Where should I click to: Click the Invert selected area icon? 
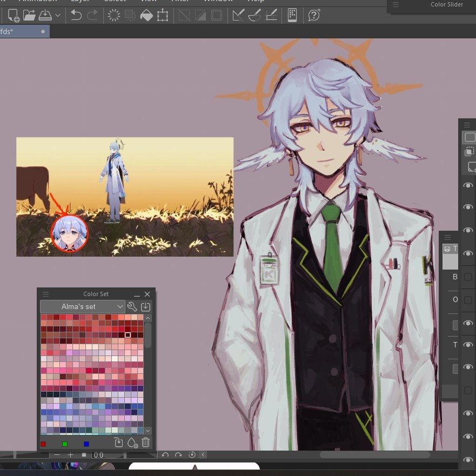coord(200,15)
